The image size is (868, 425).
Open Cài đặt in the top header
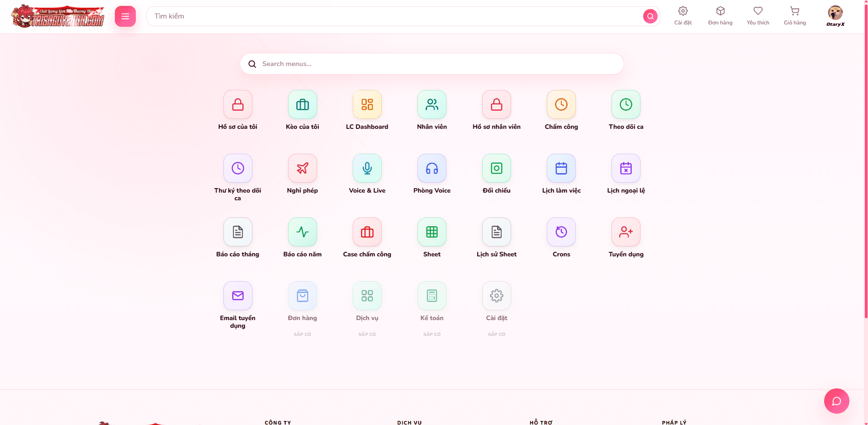[683, 16]
